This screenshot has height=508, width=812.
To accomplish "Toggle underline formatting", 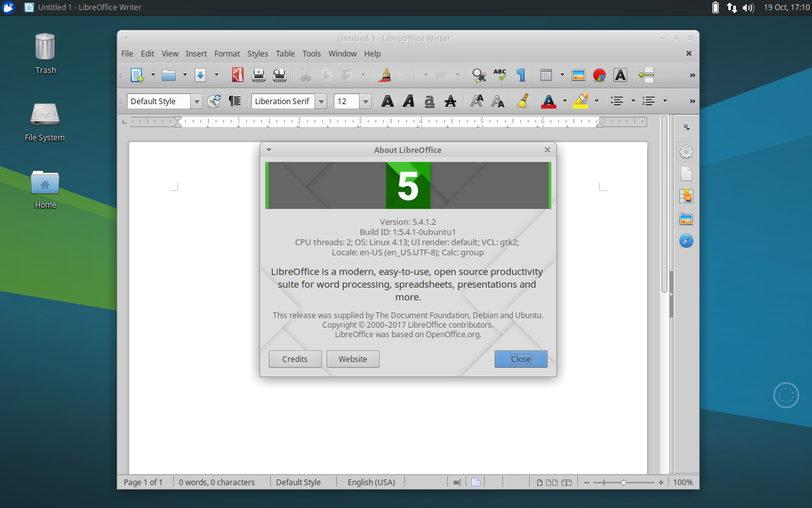I will (429, 100).
